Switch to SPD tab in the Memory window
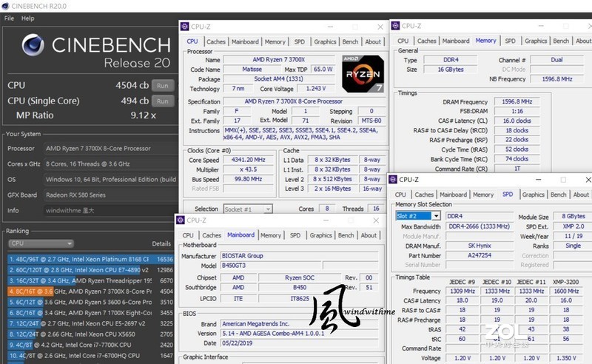Viewport: 592px width, 364px height. click(510, 41)
